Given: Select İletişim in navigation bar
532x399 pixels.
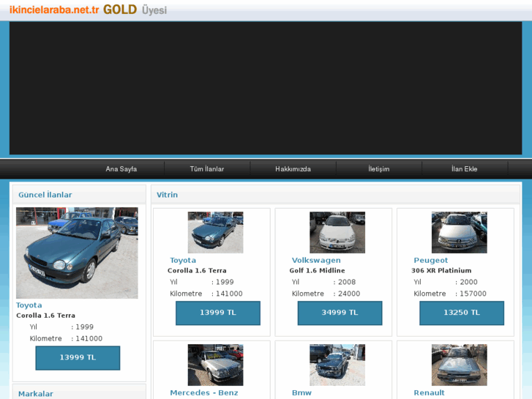Looking at the screenshot, I should (x=378, y=169).
